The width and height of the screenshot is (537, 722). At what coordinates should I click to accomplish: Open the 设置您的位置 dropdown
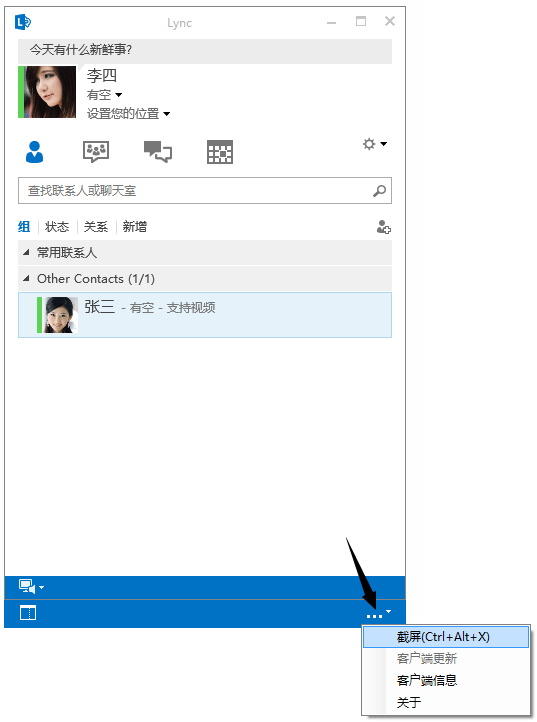point(128,113)
